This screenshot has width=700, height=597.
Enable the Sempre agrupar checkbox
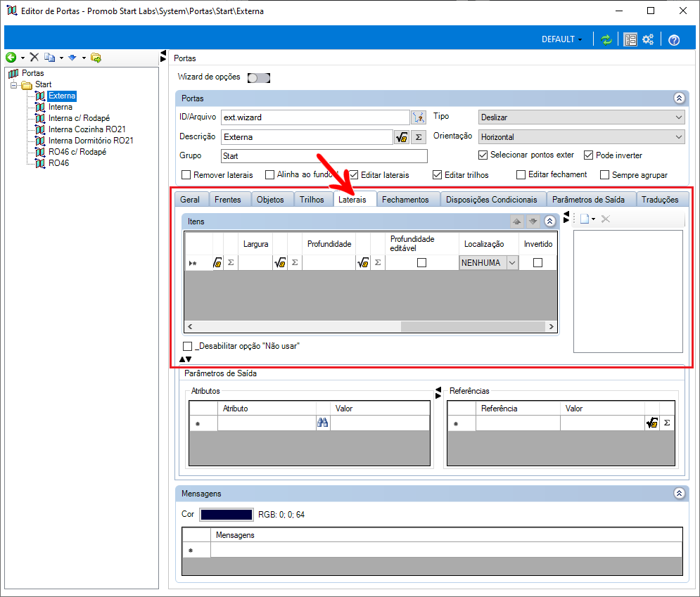[604, 175]
